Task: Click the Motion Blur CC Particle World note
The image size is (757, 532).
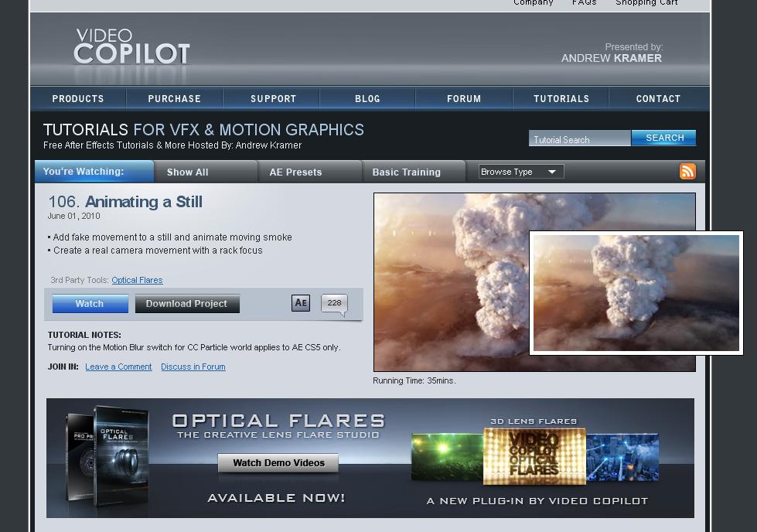Action: click(194, 347)
